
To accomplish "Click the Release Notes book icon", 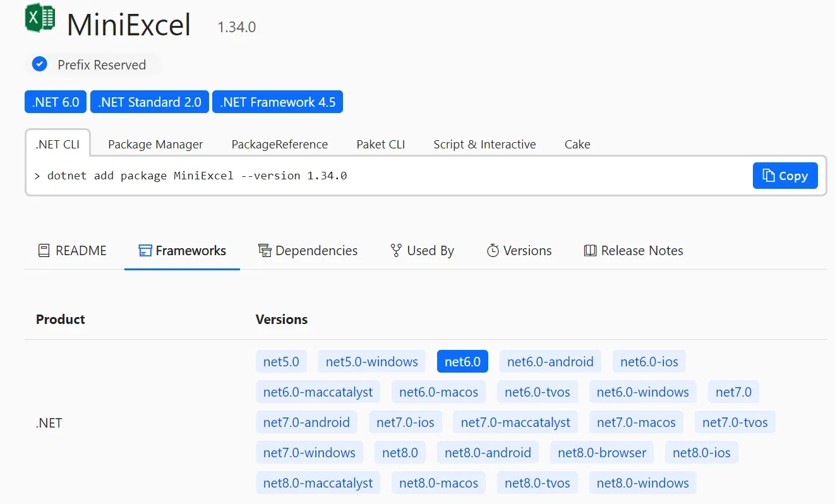I will [x=589, y=250].
